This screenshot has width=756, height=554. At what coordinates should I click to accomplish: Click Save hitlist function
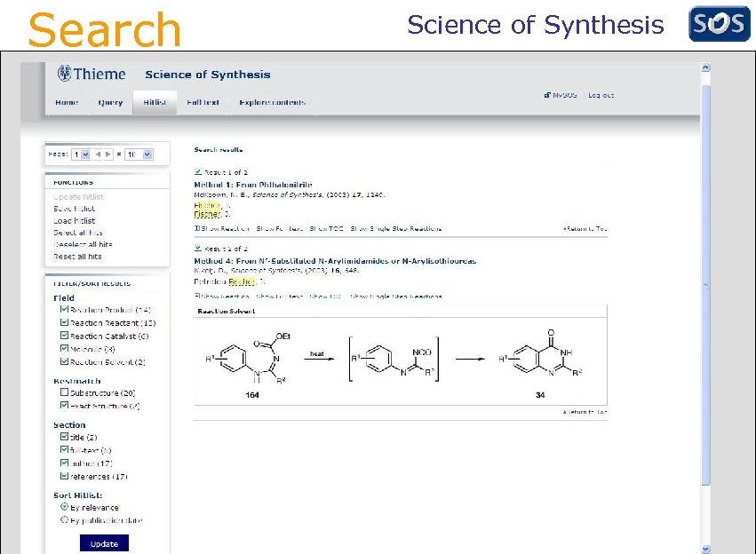(75, 209)
